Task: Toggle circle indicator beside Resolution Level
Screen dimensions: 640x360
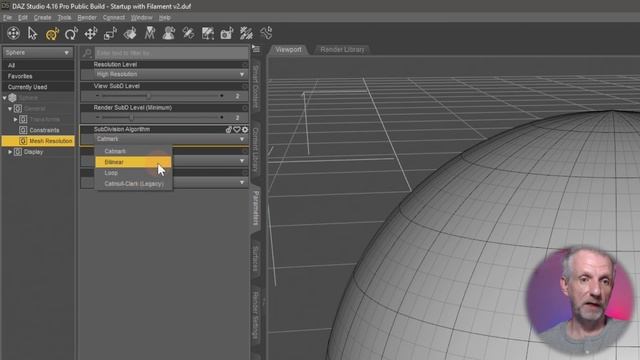Action: [x=245, y=64]
